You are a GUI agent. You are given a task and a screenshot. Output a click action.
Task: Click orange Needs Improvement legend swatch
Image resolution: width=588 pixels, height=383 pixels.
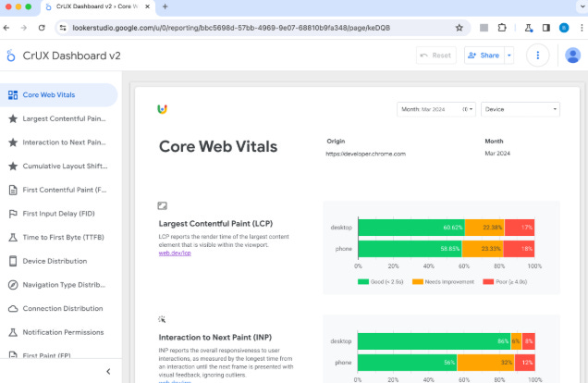417,282
